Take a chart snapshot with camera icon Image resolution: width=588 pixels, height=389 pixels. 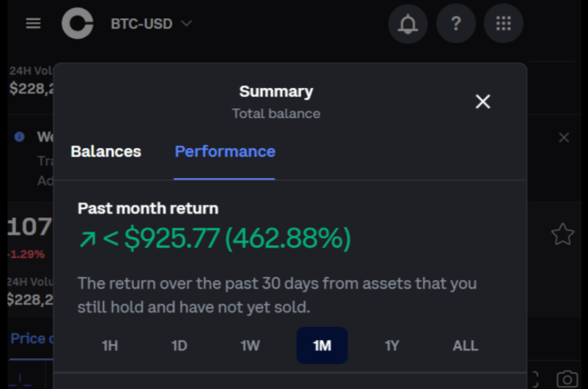point(567,379)
